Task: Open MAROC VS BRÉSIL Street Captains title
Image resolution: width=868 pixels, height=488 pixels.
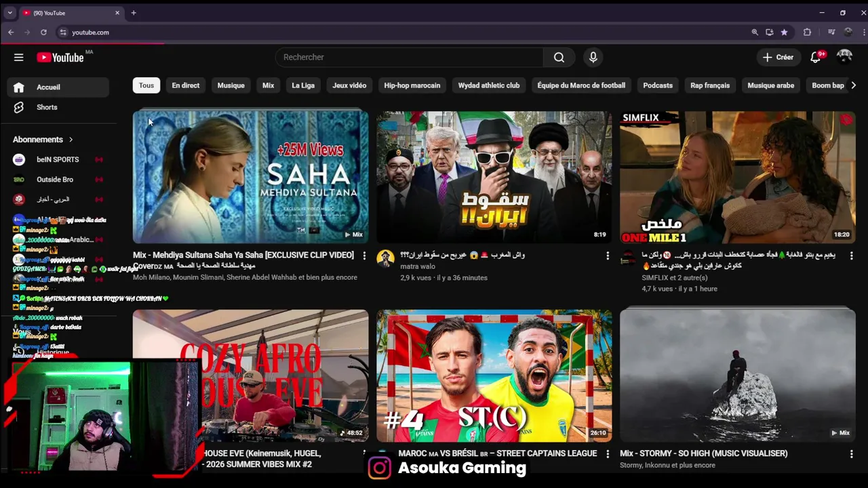Action: 498,453
